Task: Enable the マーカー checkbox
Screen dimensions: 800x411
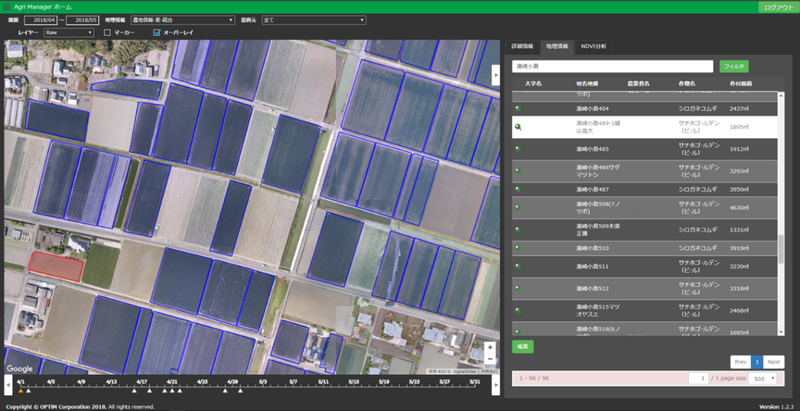Action: pos(108,32)
